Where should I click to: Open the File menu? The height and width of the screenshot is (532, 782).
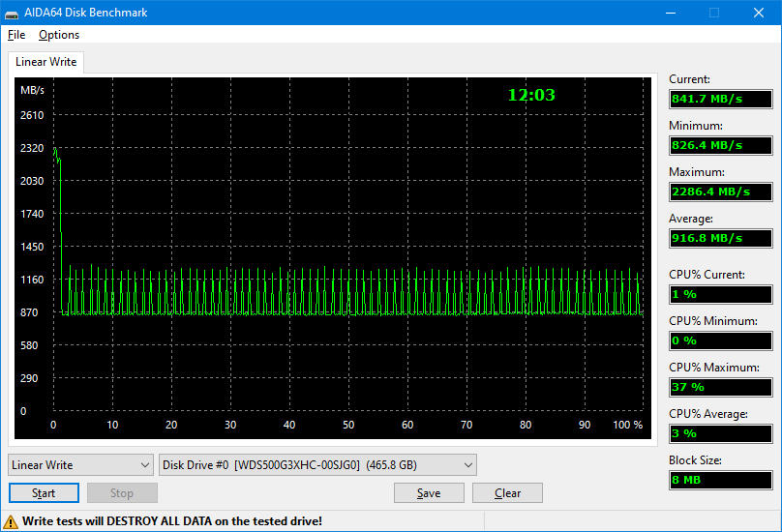16,35
